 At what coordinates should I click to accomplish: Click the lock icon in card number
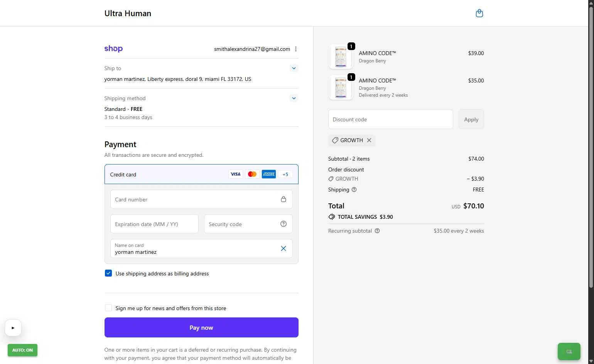tap(283, 199)
